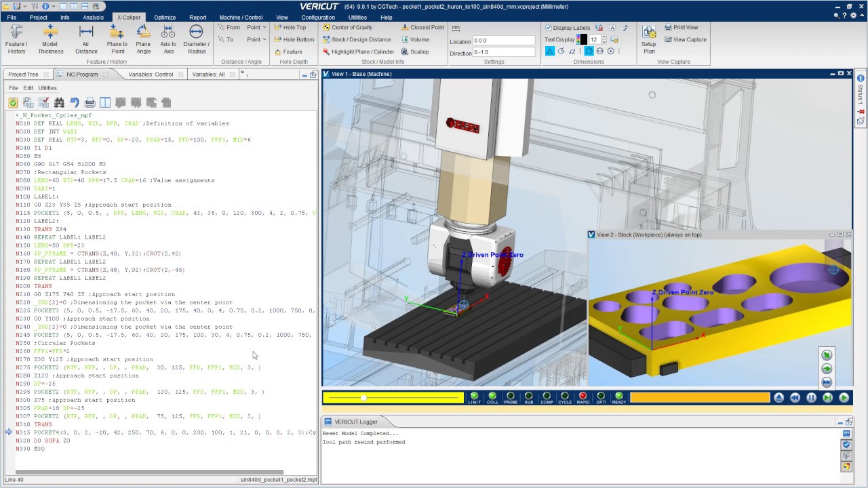Click the delete labels icon beside Display Labels

click(x=600, y=28)
